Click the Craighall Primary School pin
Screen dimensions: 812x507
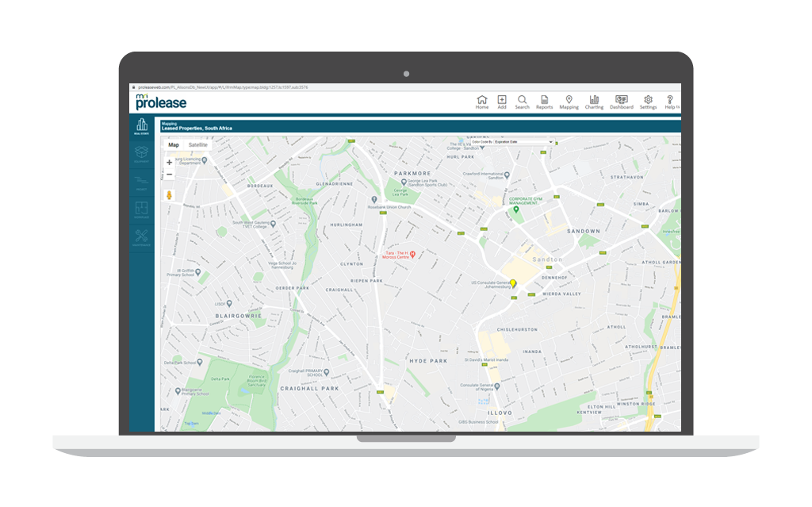click(x=326, y=372)
